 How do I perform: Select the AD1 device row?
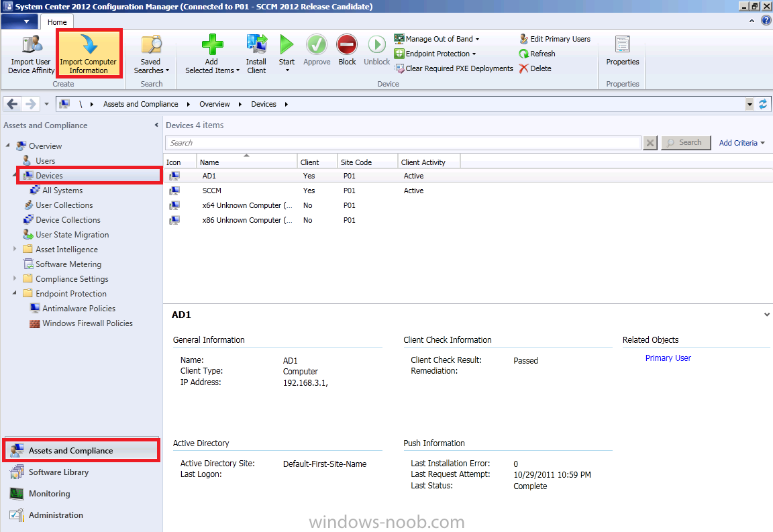[467, 176]
